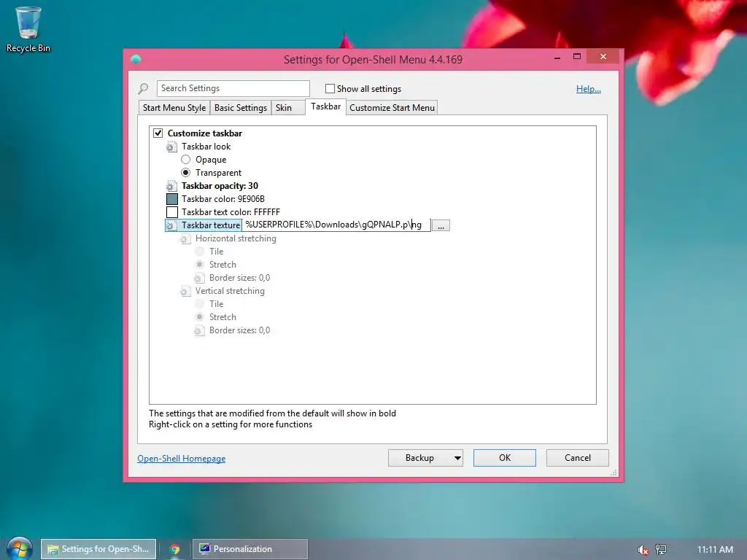Switch to the Basic Settings tab
This screenshot has height=560, width=747.
241,108
